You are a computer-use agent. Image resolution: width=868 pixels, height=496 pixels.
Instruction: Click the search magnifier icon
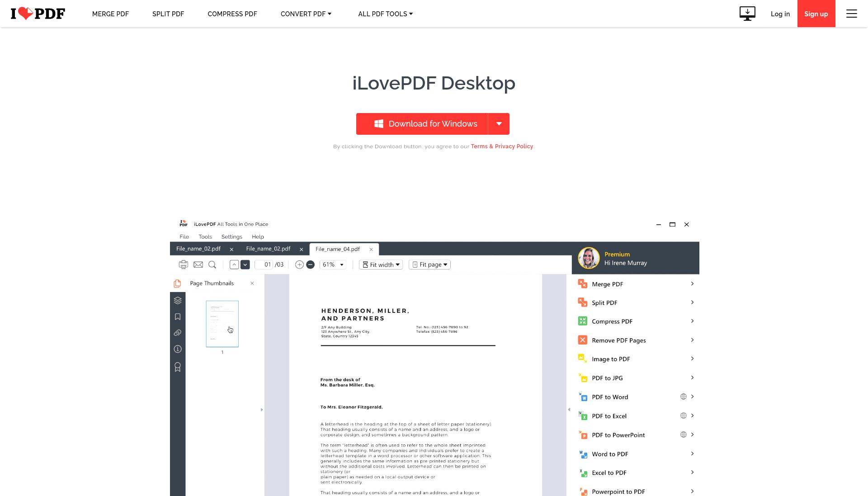(x=212, y=265)
